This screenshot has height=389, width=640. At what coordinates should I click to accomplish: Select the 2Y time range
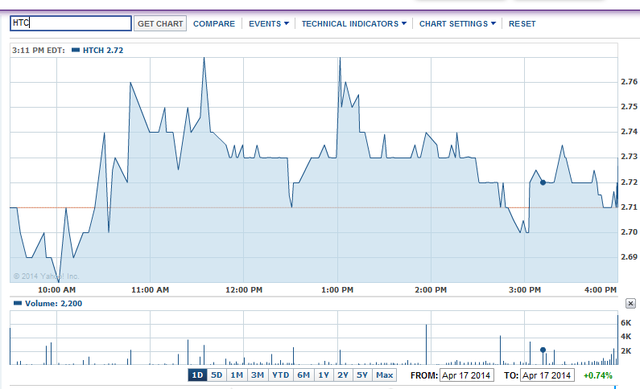(x=343, y=375)
